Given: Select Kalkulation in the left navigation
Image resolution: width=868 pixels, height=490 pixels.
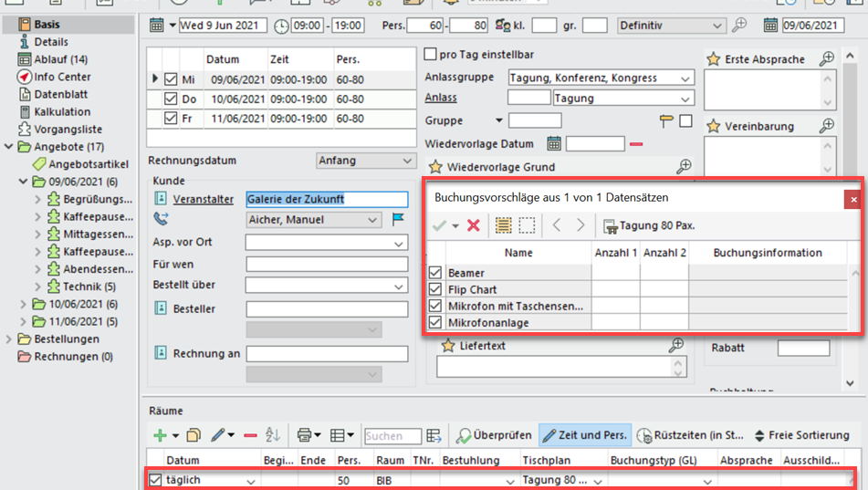Looking at the screenshot, I should tap(62, 111).
